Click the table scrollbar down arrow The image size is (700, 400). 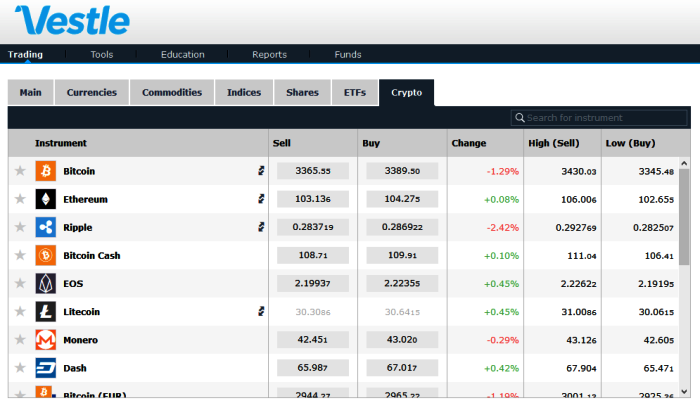coord(684,392)
